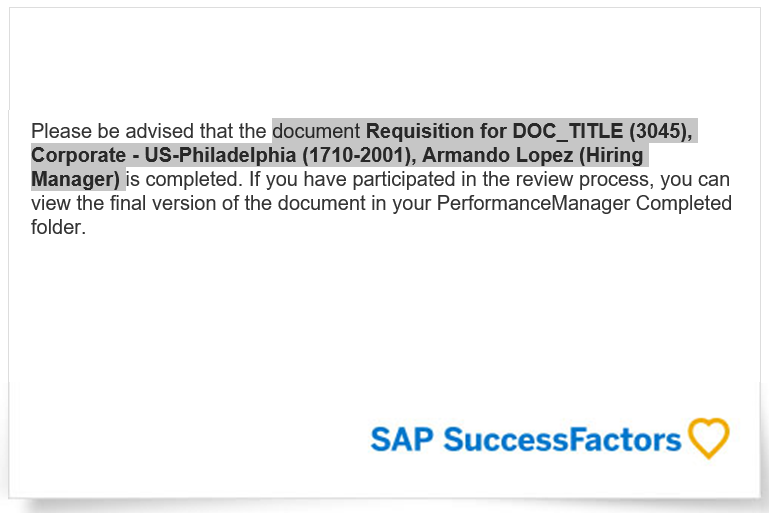769x513 pixels.
Task: Click the PerformanceManager word
Action: (x=533, y=203)
